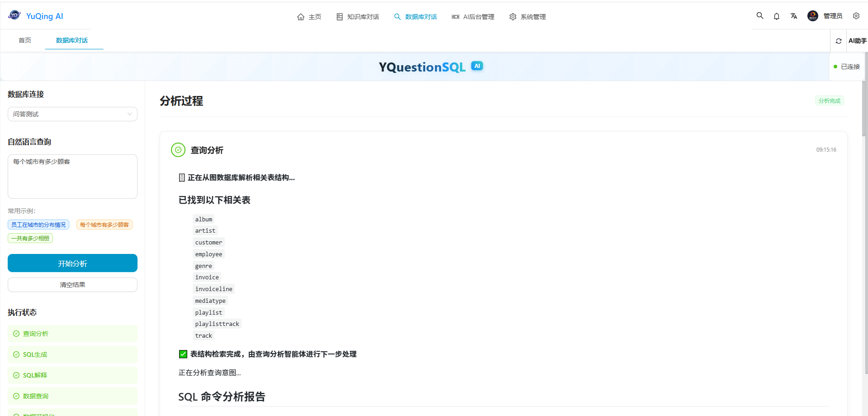Screen dimensions: 868x416
Task: Select the 查询分析 status check icon
Action: (x=16, y=334)
